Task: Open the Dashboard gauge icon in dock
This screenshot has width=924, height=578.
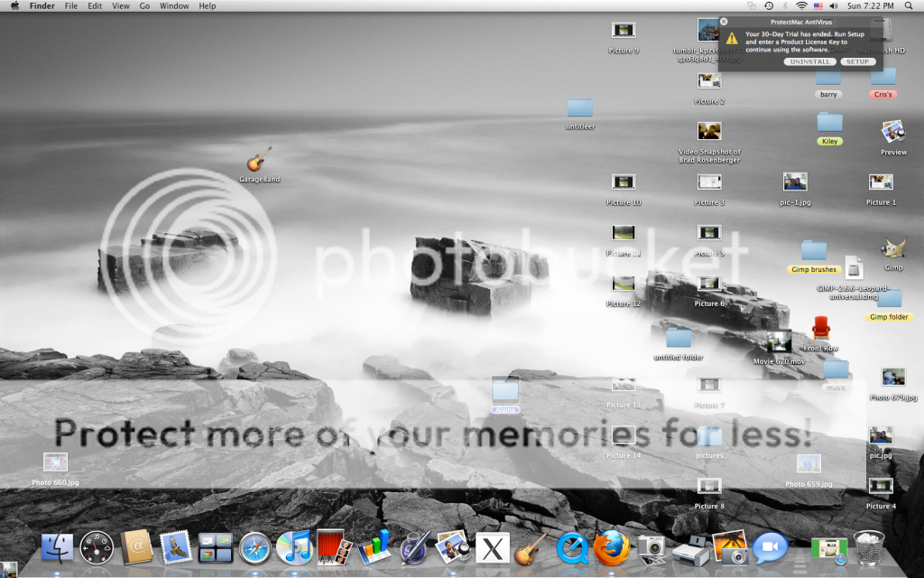Action: pyautogui.click(x=97, y=547)
